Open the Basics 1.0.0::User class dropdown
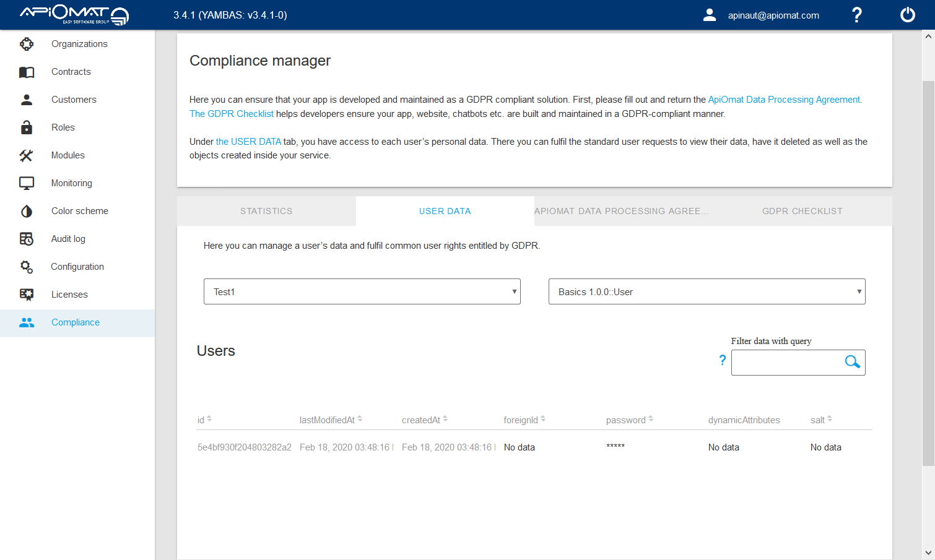 click(707, 291)
